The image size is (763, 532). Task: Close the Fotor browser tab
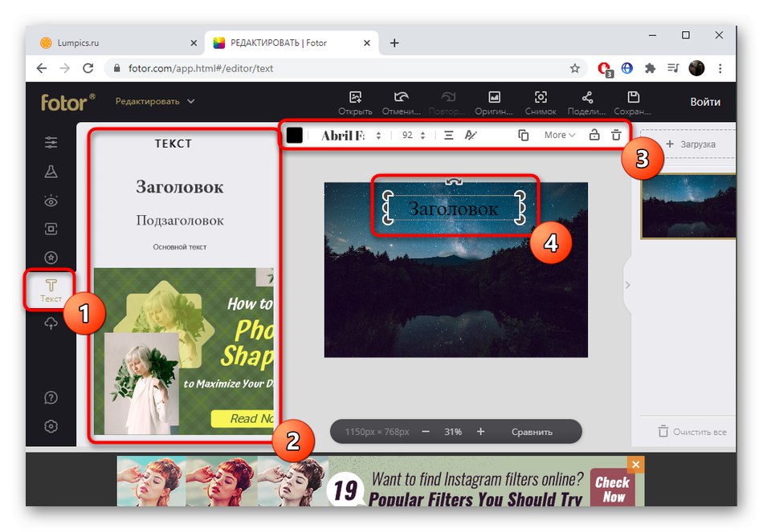click(367, 43)
